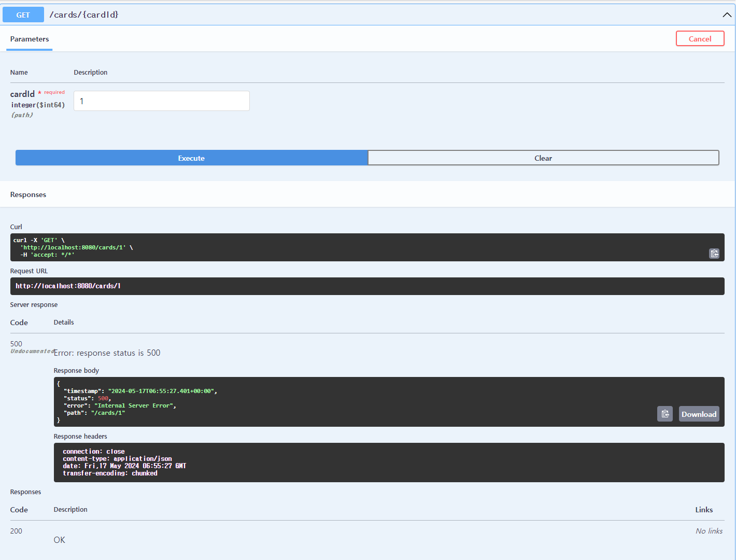Click the OK response description
This screenshot has width=736, height=560.
[60, 540]
